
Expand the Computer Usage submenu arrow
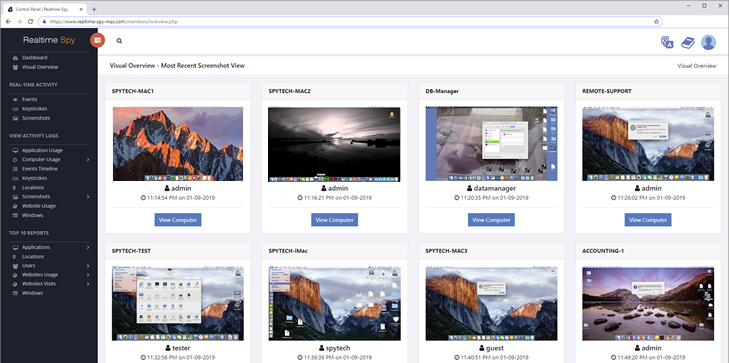pos(88,160)
